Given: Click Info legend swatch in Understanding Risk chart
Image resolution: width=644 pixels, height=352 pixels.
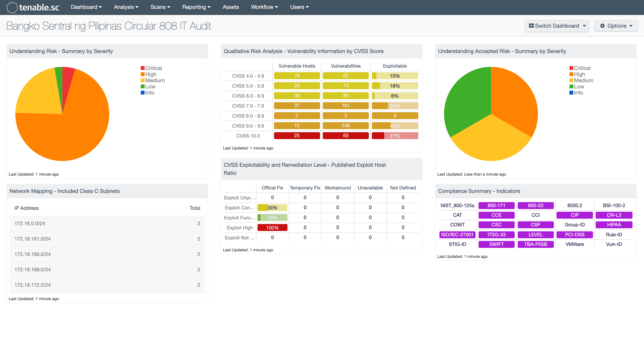Looking at the screenshot, I should [143, 93].
